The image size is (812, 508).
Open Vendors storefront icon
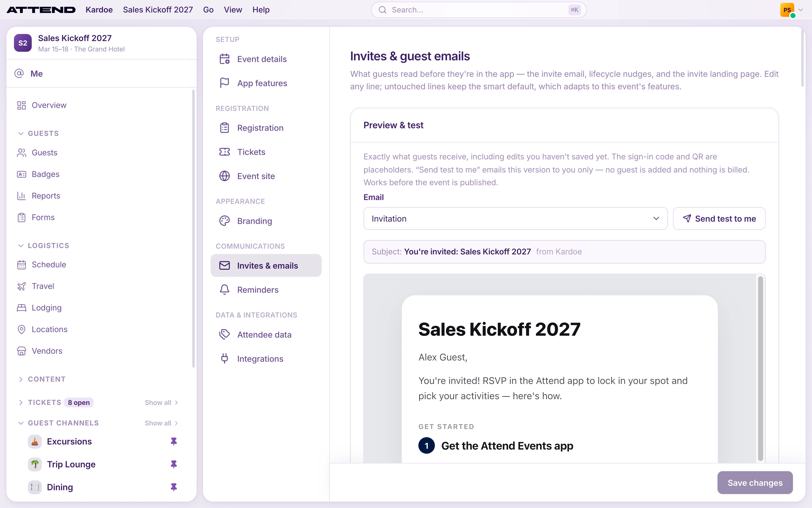[x=22, y=351]
